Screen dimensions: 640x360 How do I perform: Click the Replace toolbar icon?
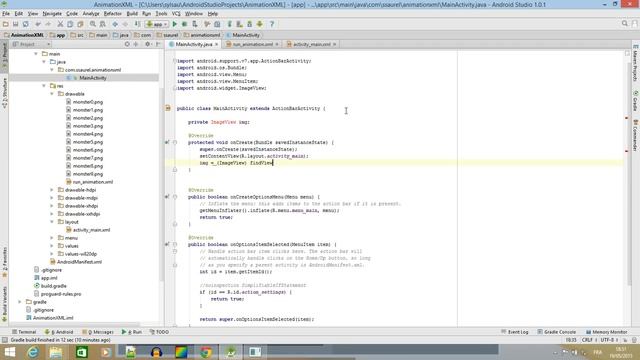tap(102, 24)
